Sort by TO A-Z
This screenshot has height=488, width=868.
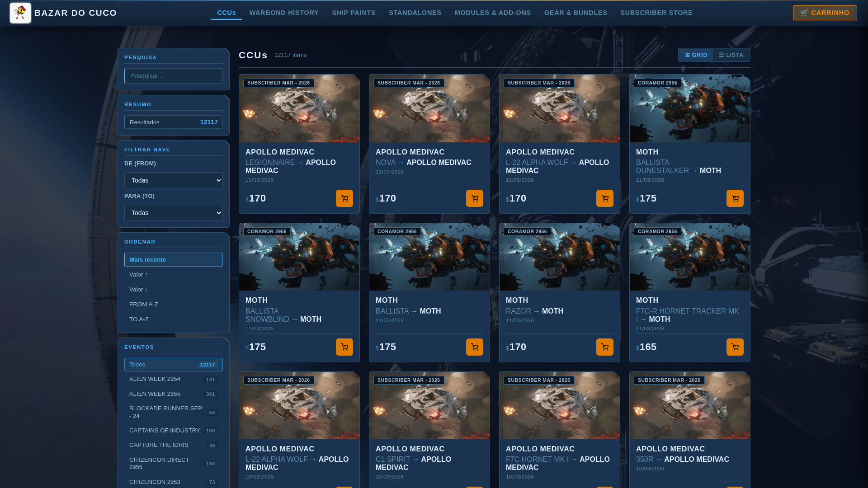pyautogui.click(x=174, y=319)
